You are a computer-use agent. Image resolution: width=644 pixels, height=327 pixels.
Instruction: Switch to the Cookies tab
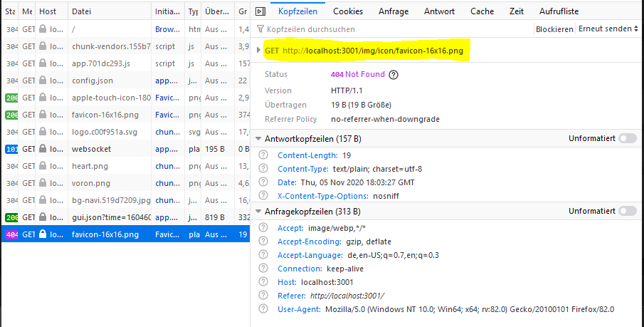click(348, 11)
